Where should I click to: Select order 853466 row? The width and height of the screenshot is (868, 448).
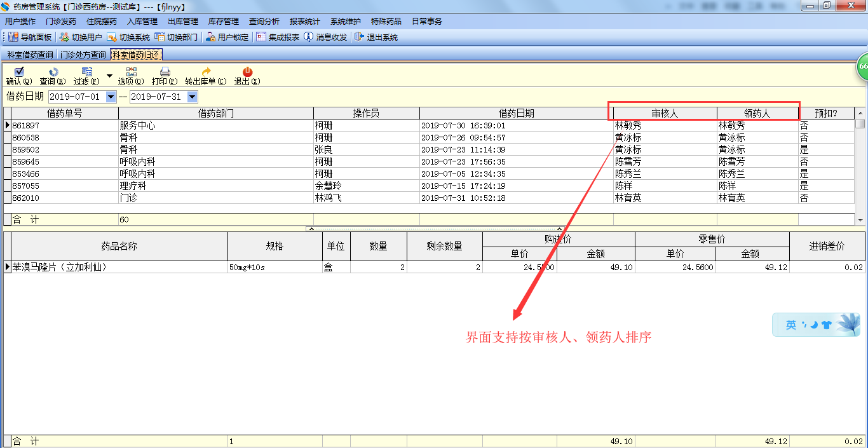tap(430, 173)
